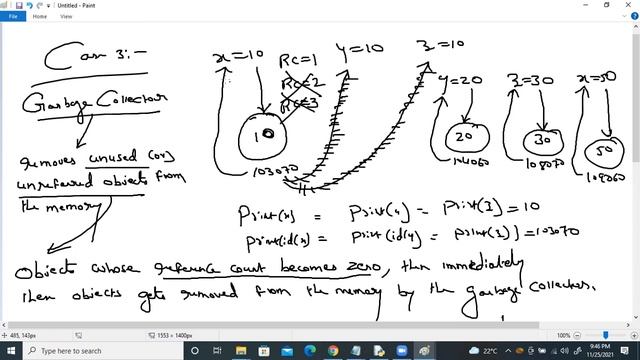Image resolution: width=640 pixels, height=360 pixels.
Task: Open Cortana circle icon on taskbar
Action: click(x=195, y=351)
